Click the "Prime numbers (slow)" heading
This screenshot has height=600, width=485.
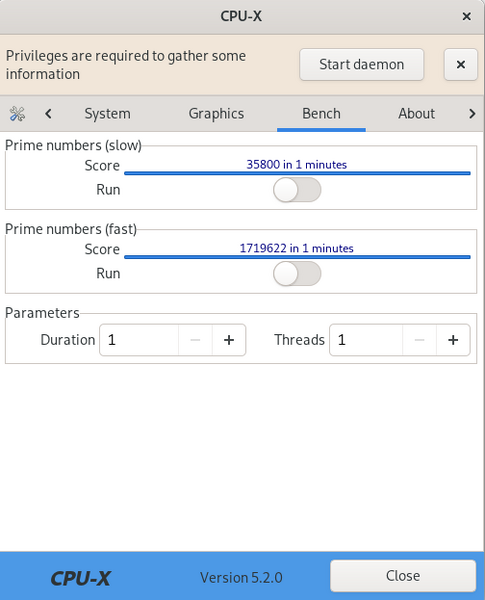pos(73,145)
